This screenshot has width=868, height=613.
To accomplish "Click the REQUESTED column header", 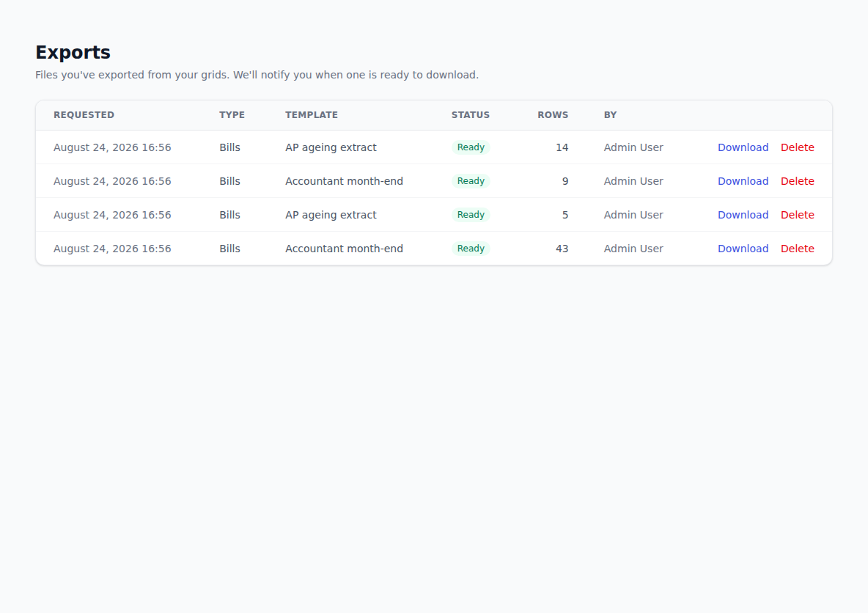I will tap(84, 115).
